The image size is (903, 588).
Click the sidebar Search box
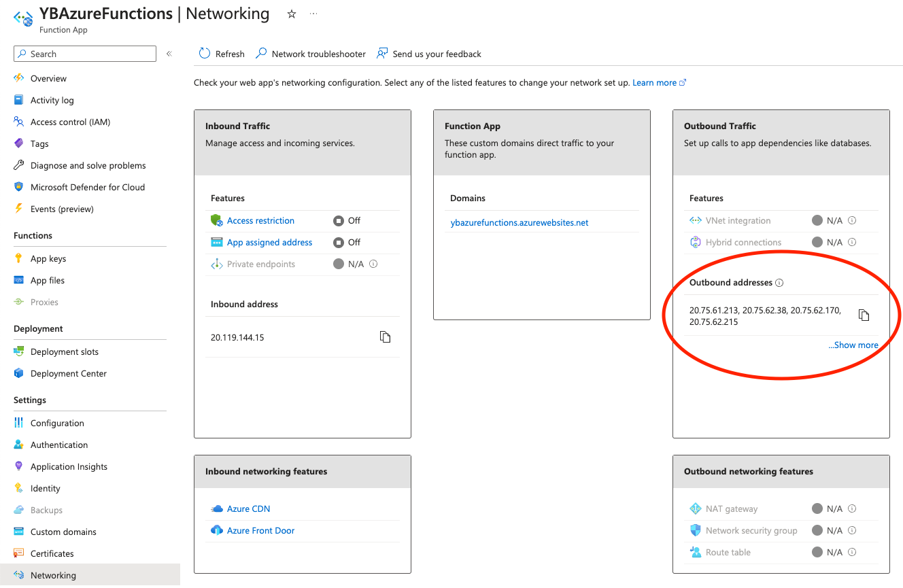(x=84, y=53)
